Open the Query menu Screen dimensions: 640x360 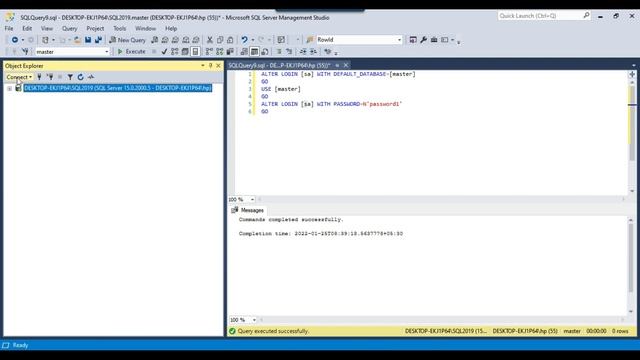click(x=69, y=28)
